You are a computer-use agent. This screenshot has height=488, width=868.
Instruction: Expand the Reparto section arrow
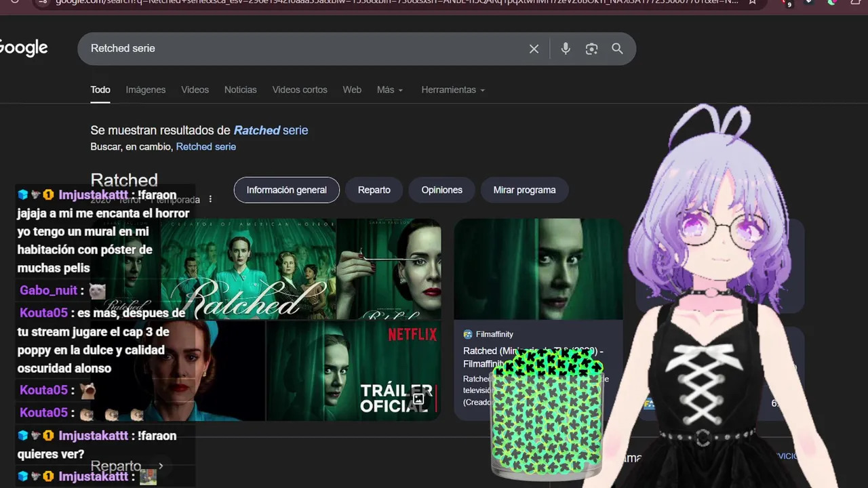point(161,466)
